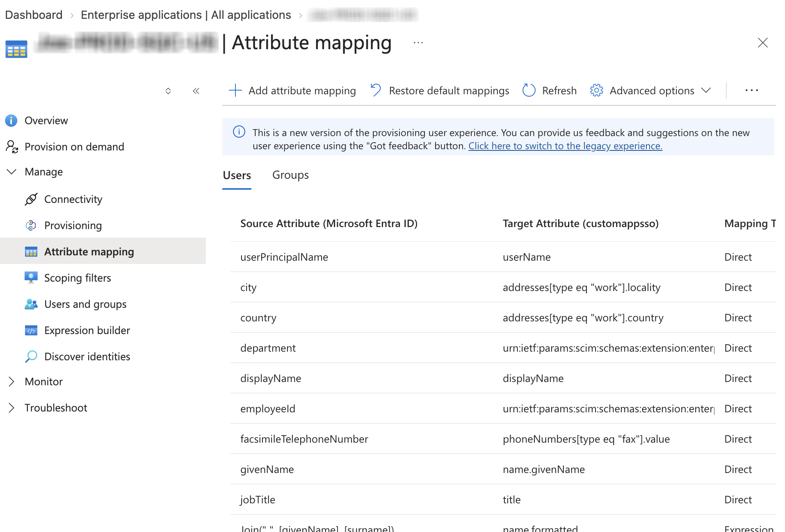The width and height of the screenshot is (785, 532).
Task: Click the name.givenName target attribute
Action: tap(544, 469)
